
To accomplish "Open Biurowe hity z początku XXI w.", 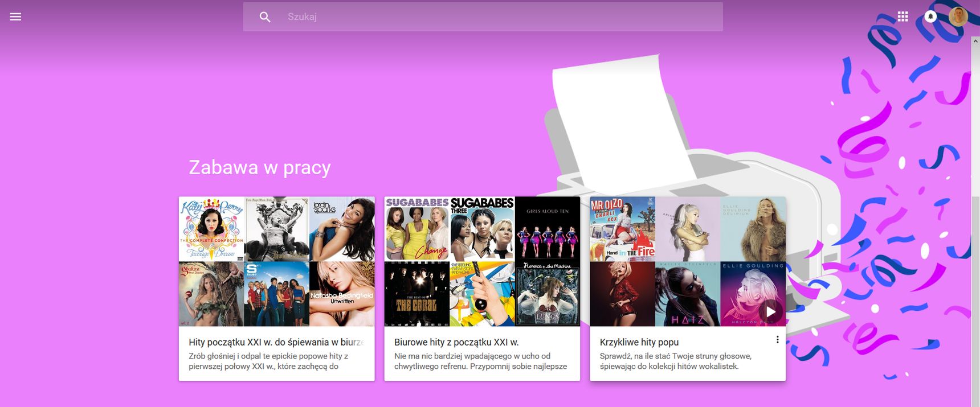I will coord(456,342).
